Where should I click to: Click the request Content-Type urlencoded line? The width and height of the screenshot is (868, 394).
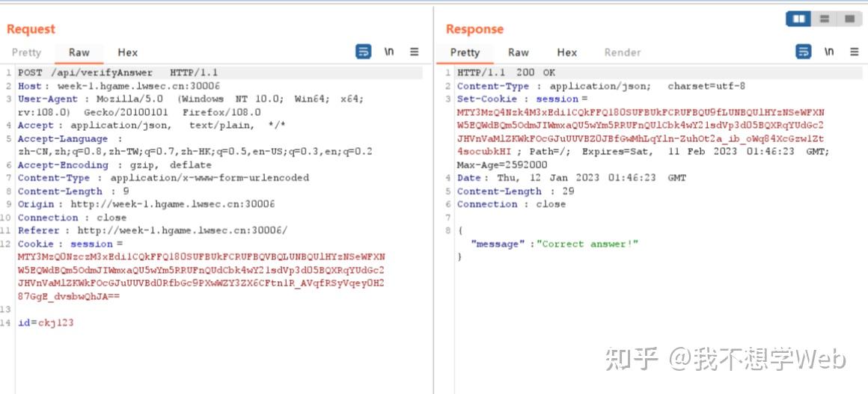pyautogui.click(x=163, y=178)
